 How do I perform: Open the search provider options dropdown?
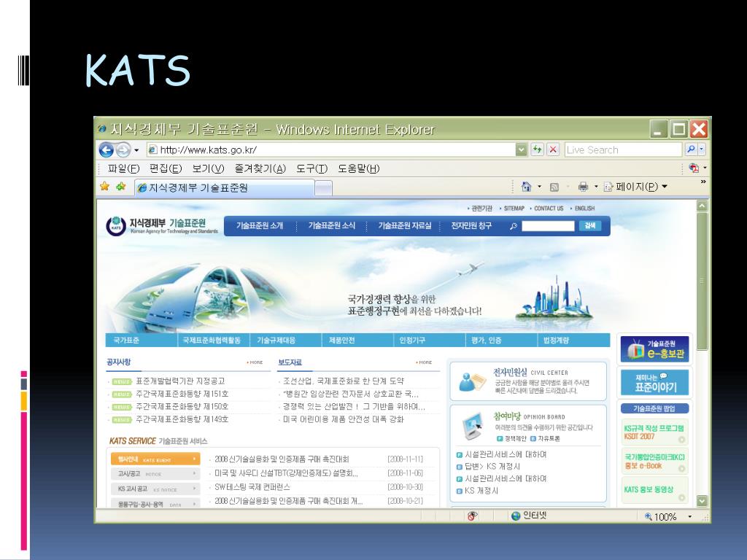(701, 149)
